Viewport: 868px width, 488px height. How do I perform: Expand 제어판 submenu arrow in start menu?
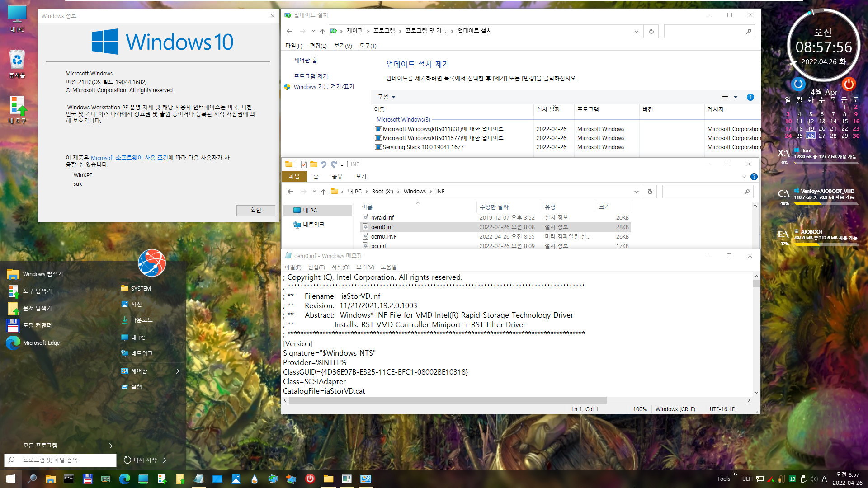pyautogui.click(x=178, y=371)
